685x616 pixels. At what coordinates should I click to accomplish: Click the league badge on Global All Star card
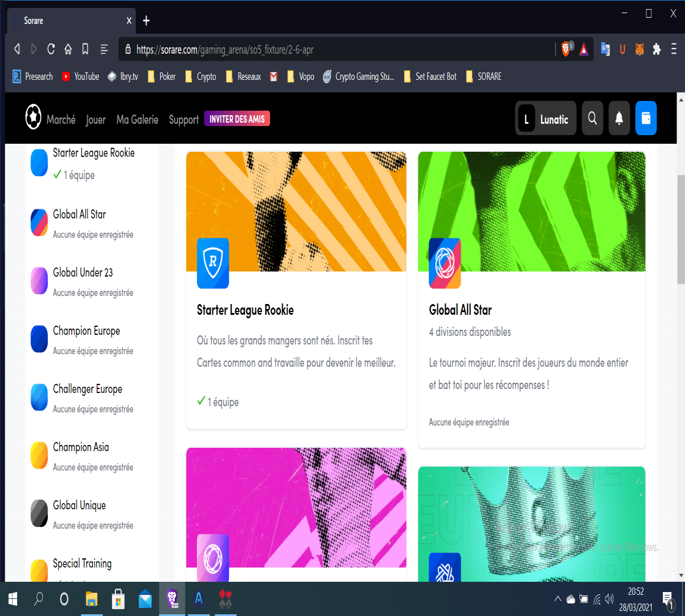pos(445,263)
